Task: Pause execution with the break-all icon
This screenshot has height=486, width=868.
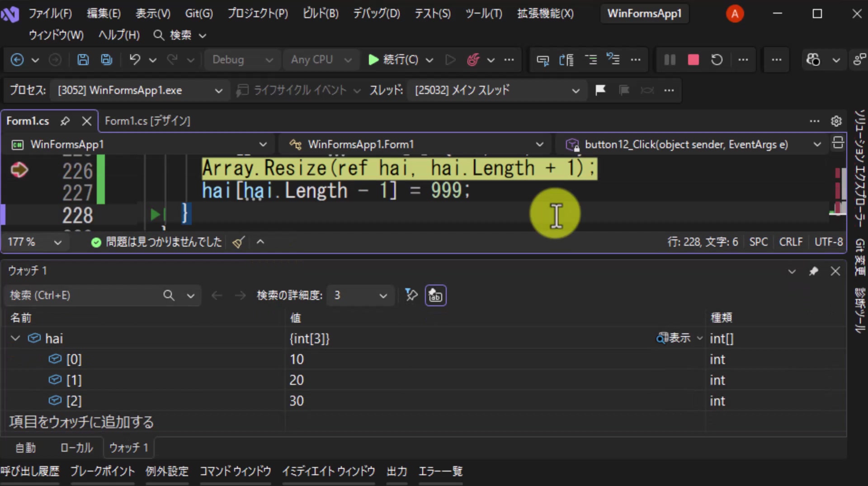Action: (670, 60)
